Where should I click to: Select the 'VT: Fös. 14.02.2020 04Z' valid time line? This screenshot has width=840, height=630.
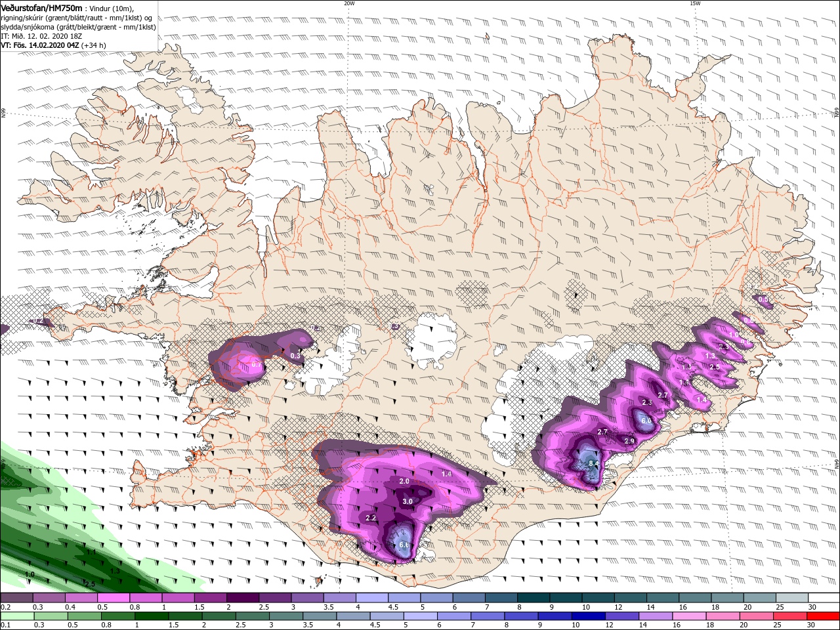point(54,45)
